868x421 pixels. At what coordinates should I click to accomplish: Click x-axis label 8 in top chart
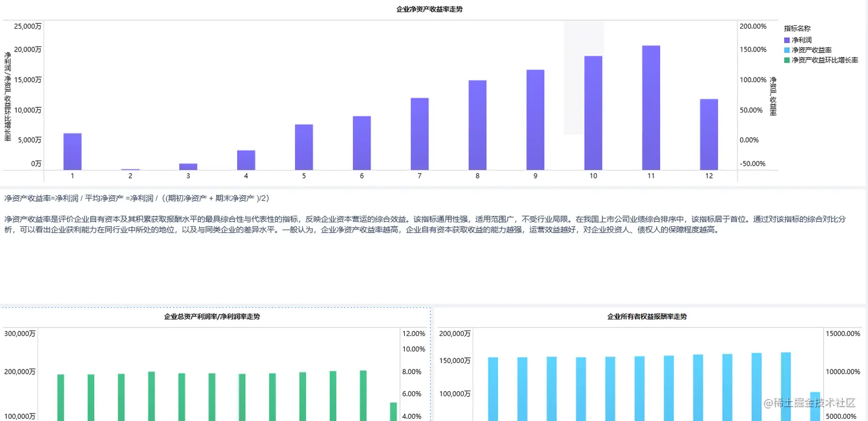(478, 176)
